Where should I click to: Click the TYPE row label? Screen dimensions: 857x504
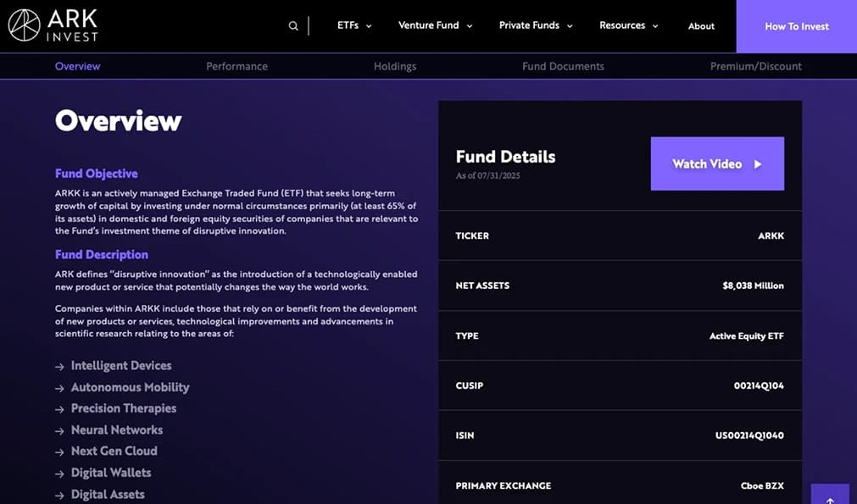click(467, 335)
